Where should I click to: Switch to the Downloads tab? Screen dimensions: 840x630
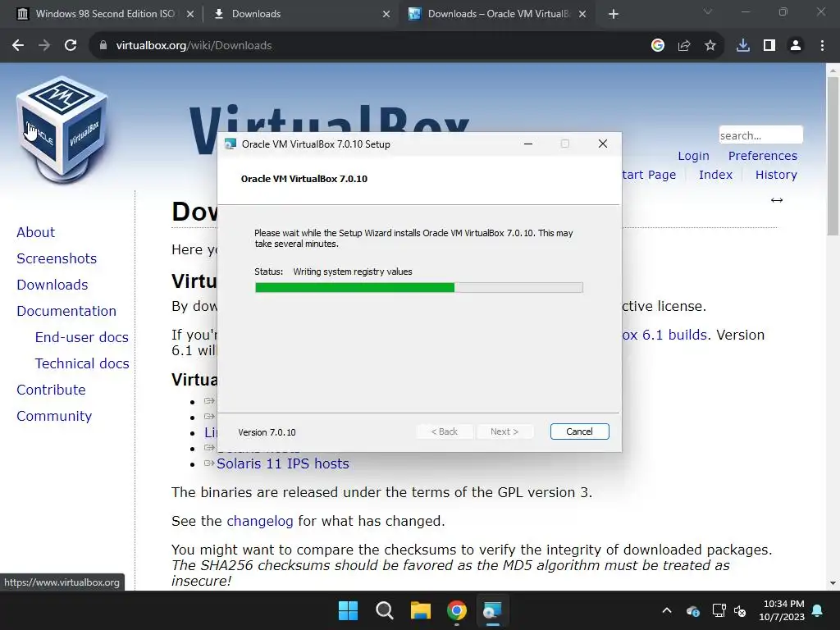click(x=302, y=14)
